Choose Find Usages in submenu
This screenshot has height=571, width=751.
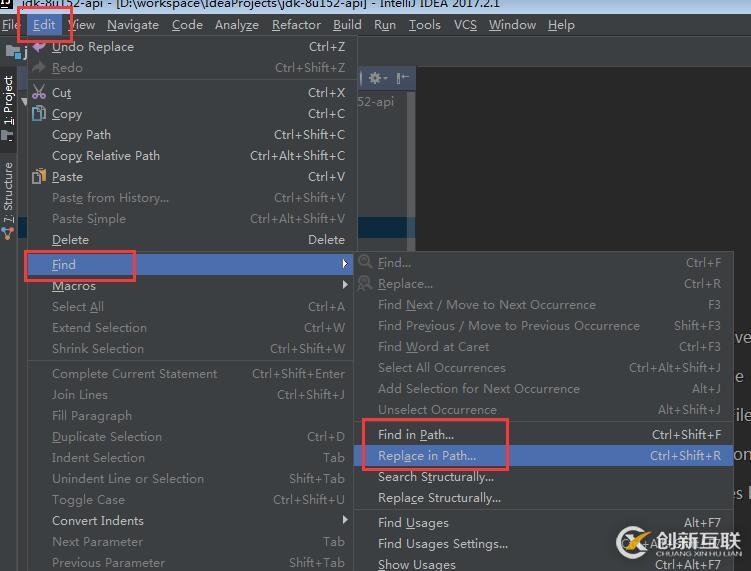click(544, 523)
